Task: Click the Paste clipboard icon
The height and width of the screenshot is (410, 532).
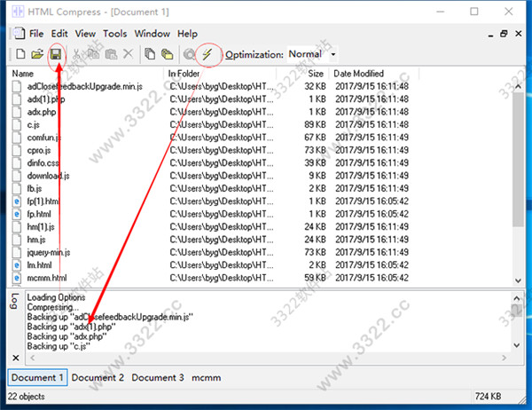Action: tap(111, 54)
